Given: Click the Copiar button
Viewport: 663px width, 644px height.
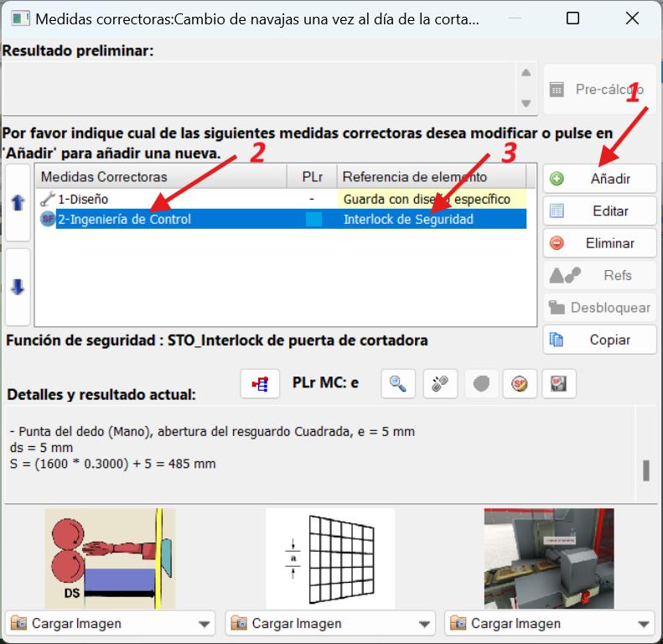Looking at the screenshot, I should pos(599,340).
